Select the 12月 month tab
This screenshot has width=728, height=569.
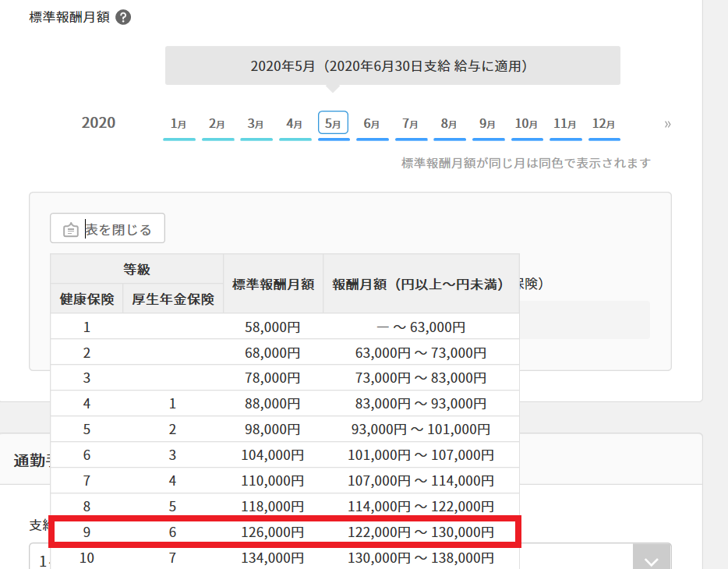[x=604, y=123]
